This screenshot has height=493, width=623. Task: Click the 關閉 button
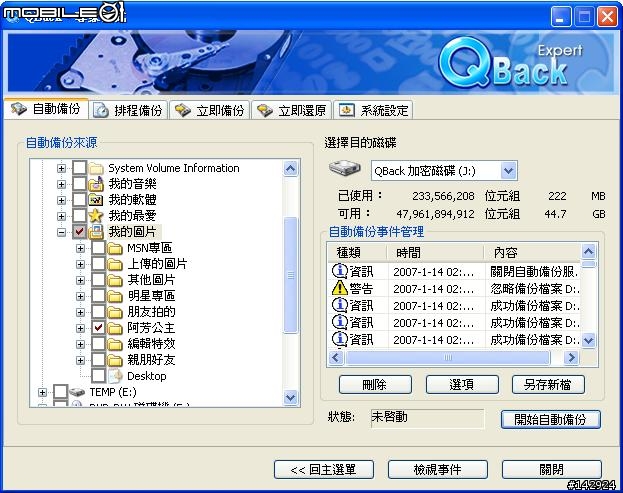tap(552, 470)
